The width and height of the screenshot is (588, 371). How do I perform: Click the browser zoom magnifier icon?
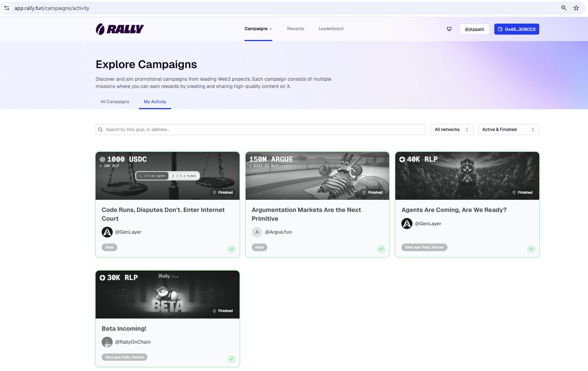click(x=564, y=8)
